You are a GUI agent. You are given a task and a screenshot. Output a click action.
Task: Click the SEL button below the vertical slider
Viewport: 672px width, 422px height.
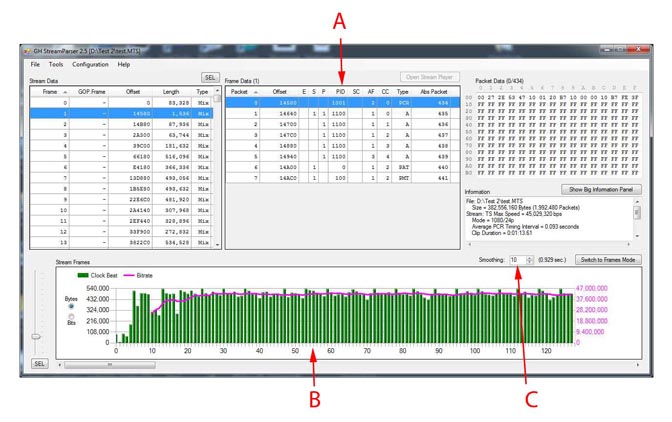[x=40, y=364]
